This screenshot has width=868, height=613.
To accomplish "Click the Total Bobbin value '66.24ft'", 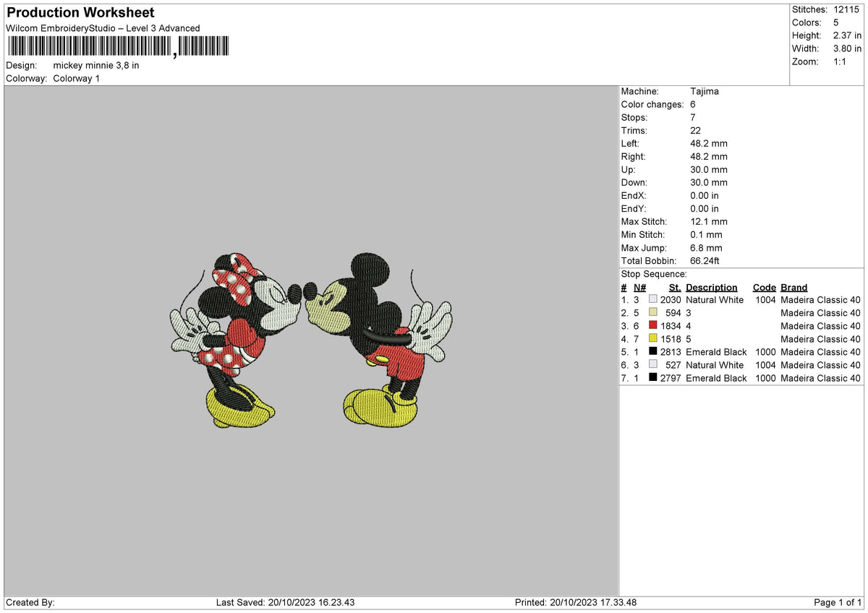I will pyautogui.click(x=705, y=260).
